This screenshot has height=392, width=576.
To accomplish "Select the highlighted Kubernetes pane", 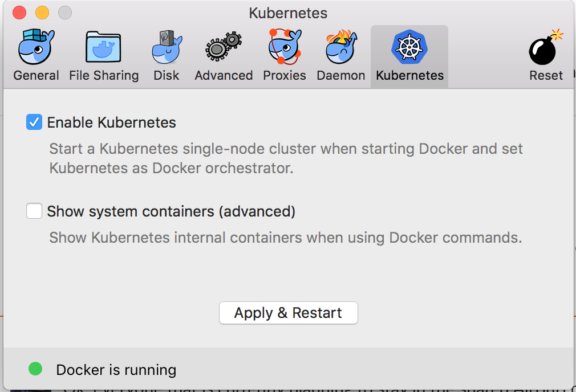I will (x=409, y=75).
